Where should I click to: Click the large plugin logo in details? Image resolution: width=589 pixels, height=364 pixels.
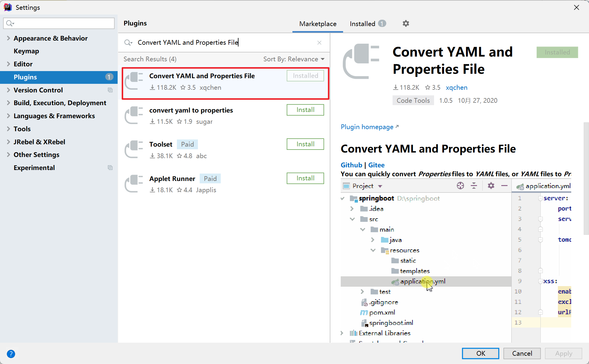[x=361, y=61]
